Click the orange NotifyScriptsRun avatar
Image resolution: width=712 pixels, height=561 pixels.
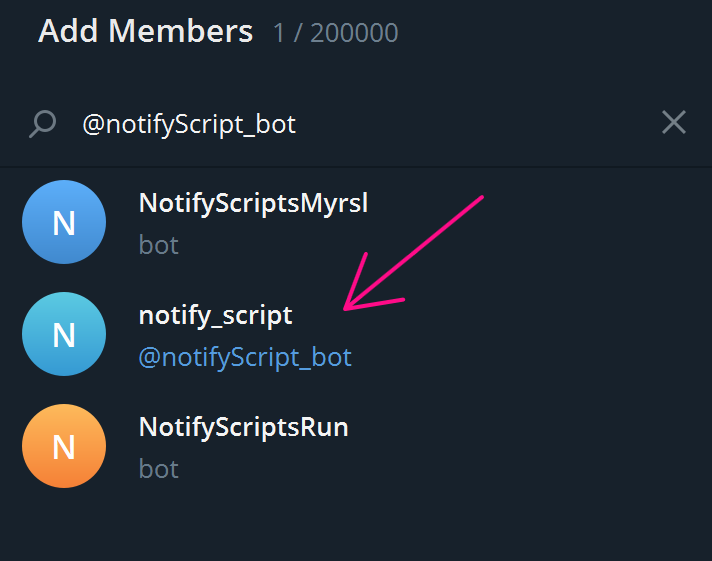coord(64,446)
